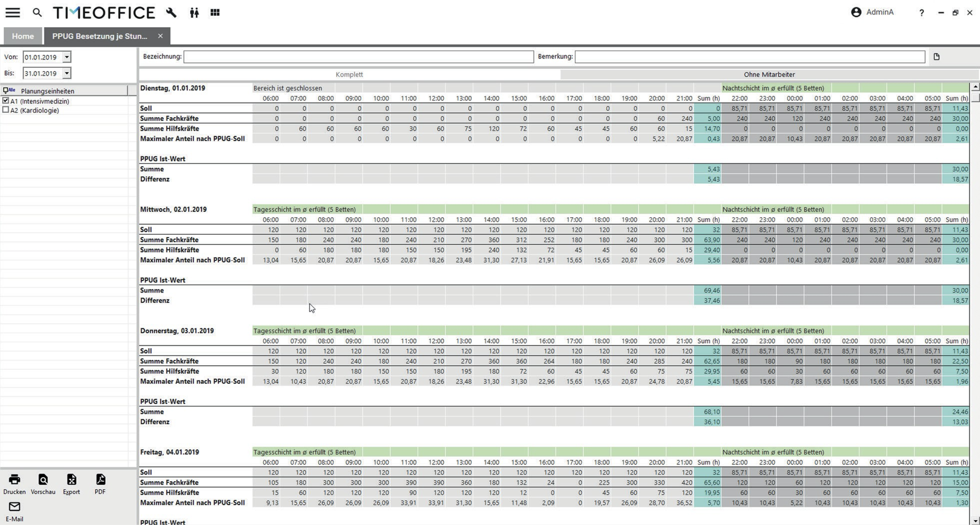
Task: Save report as PDF
Action: pyautogui.click(x=100, y=479)
